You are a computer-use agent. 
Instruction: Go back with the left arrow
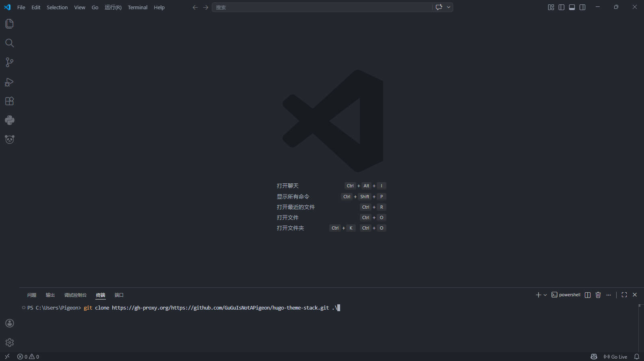[x=195, y=7]
